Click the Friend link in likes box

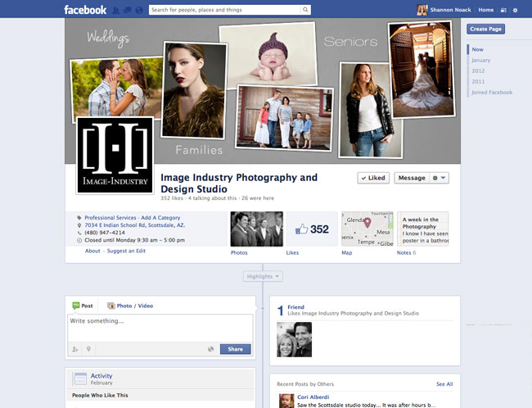pos(295,307)
